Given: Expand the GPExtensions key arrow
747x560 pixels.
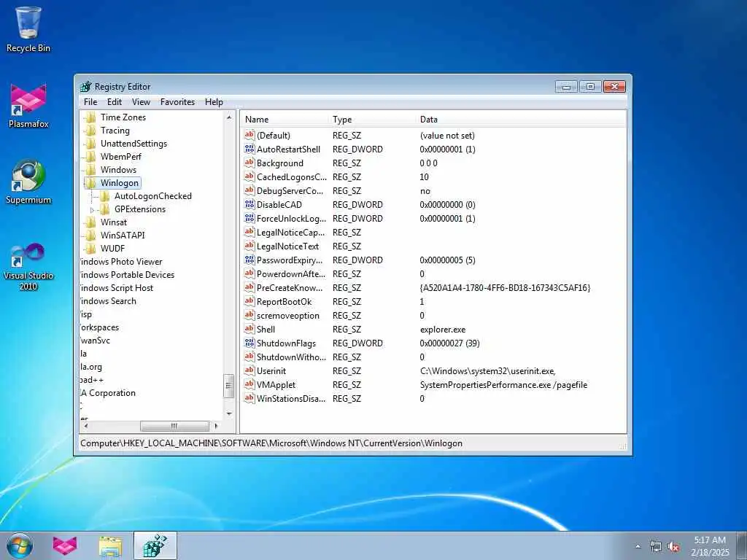Looking at the screenshot, I should [x=92, y=209].
